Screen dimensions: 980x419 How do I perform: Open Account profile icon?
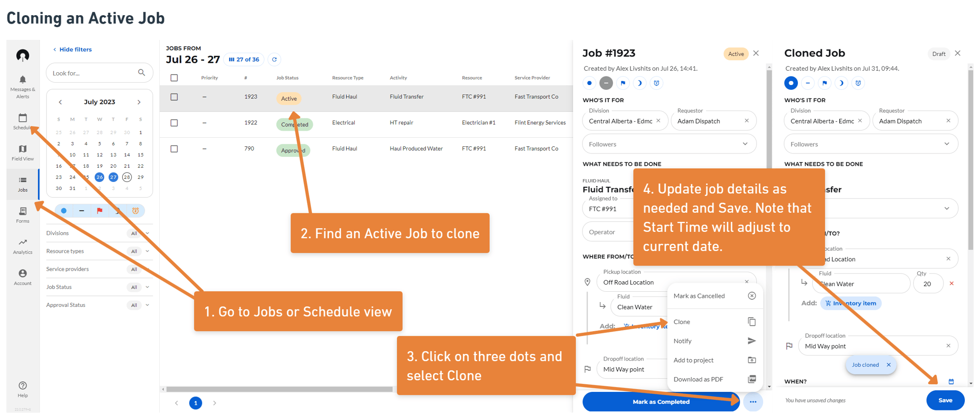click(22, 274)
